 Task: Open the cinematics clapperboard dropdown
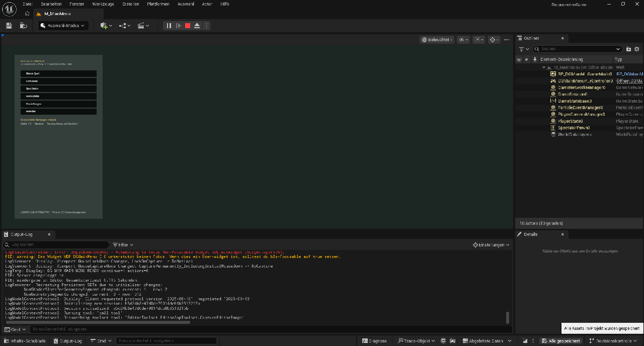point(143,26)
